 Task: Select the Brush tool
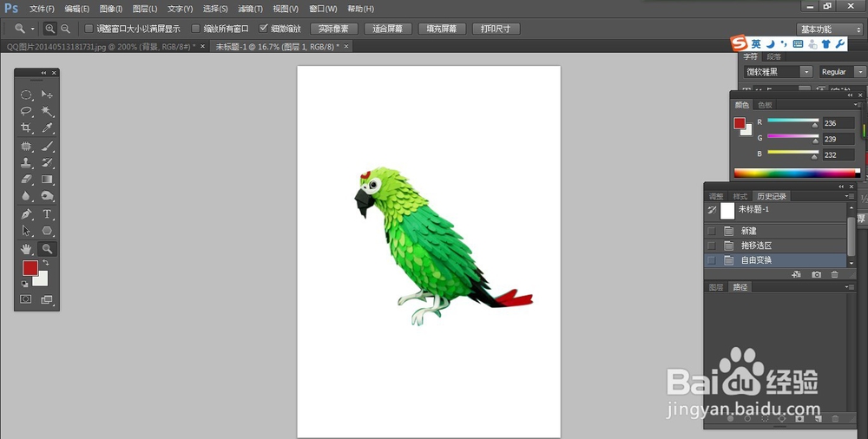47,146
